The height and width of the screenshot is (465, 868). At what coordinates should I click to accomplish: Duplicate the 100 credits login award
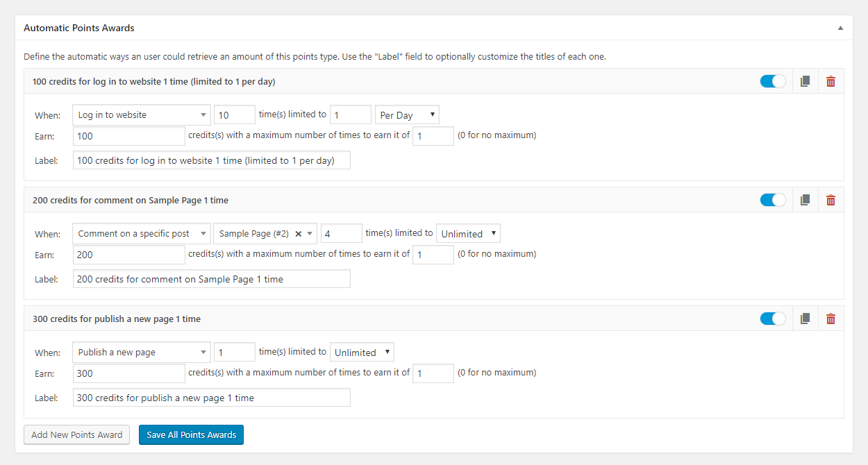805,81
